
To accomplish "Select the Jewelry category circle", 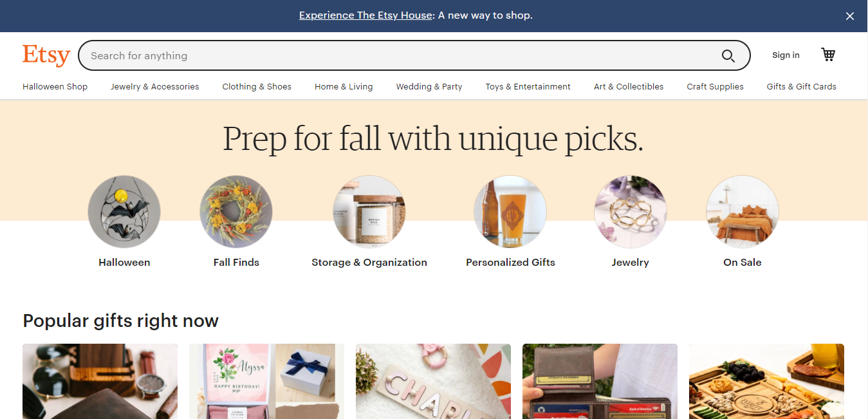I will [x=630, y=212].
